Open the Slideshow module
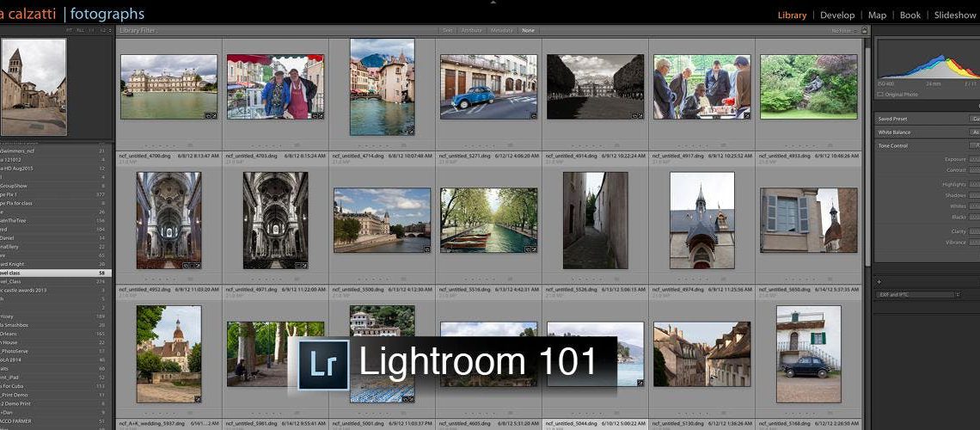Image resolution: width=980 pixels, height=430 pixels. pos(955,15)
